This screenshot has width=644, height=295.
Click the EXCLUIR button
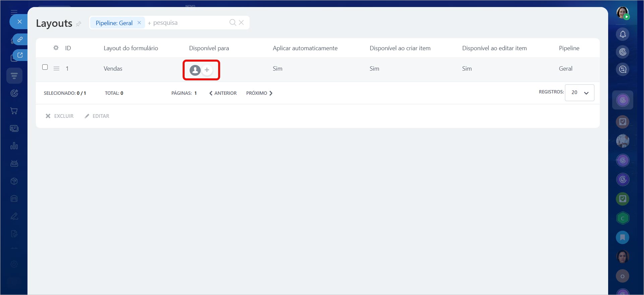coord(60,116)
